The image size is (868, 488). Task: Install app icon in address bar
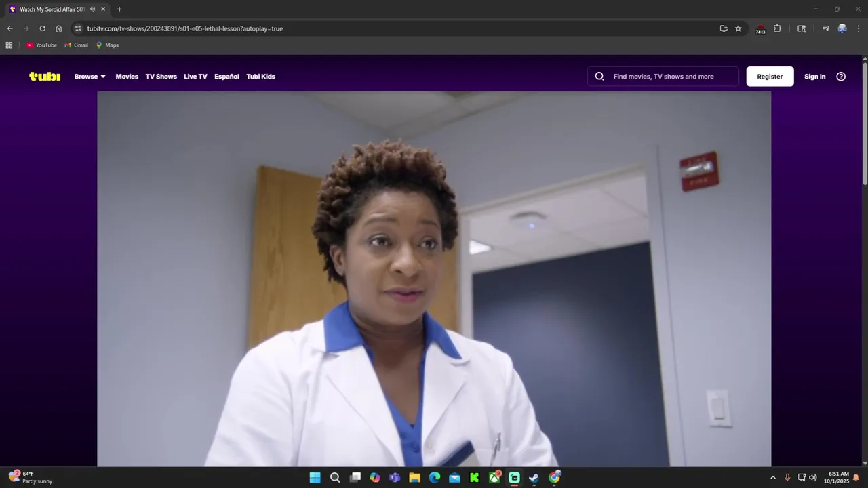tap(724, 28)
